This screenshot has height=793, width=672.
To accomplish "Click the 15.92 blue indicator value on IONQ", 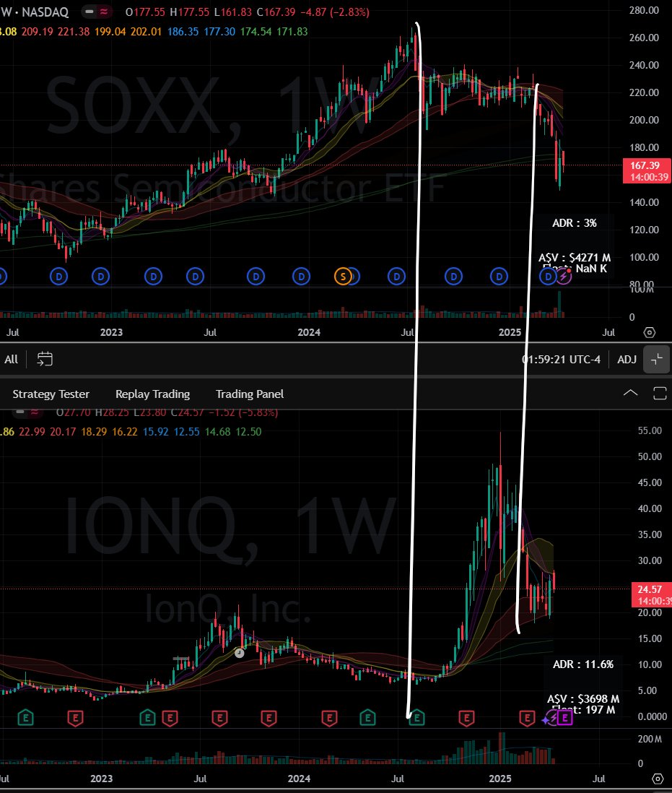I will tap(156, 432).
